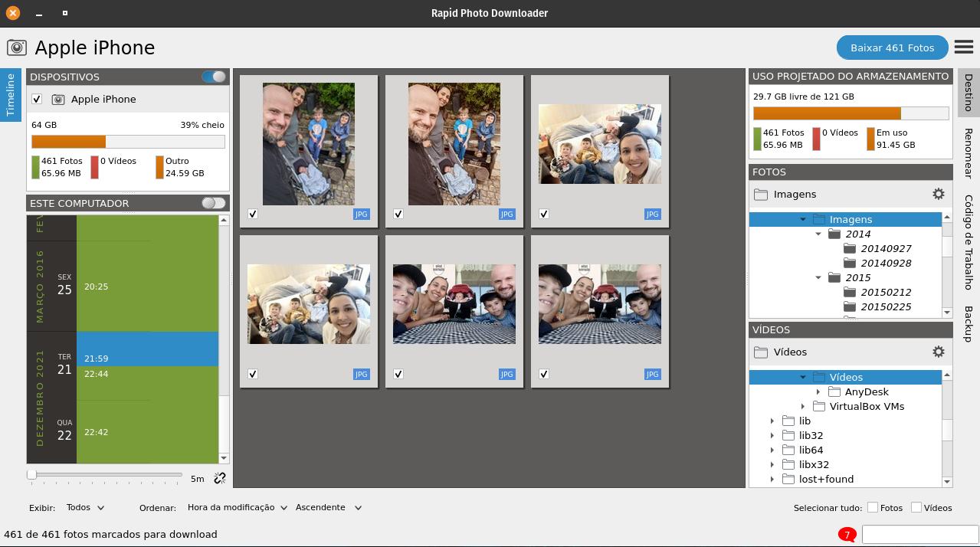Select the 22:44 entry in timeline
This screenshot has width=980, height=547.
click(x=97, y=374)
